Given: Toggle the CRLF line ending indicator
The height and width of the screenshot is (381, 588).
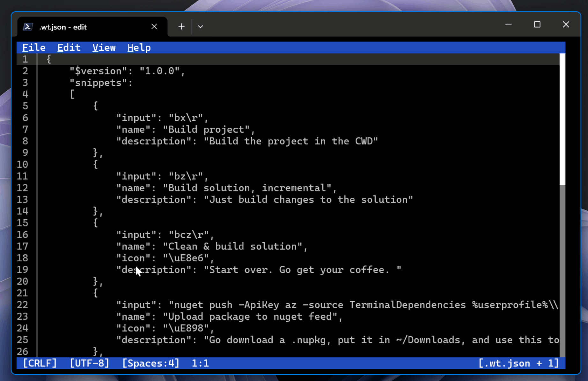Looking at the screenshot, I should pyautogui.click(x=40, y=363).
